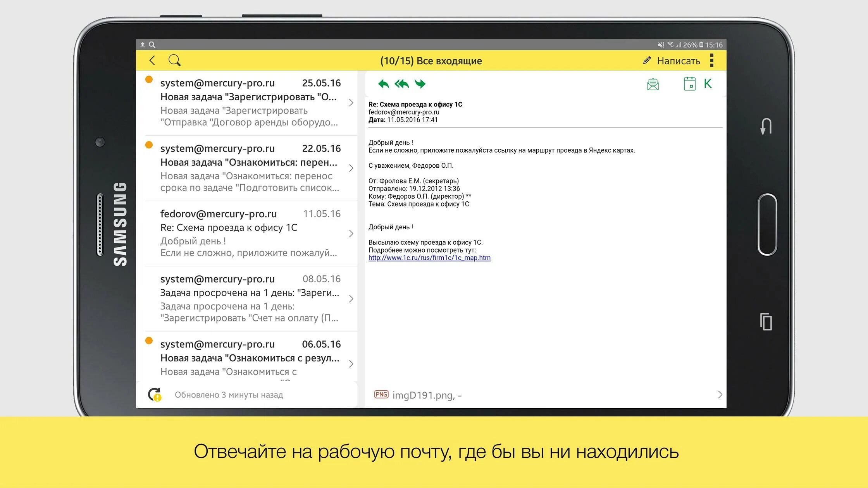Open search with the magnifier icon
The height and width of the screenshot is (488, 868).
tap(174, 60)
